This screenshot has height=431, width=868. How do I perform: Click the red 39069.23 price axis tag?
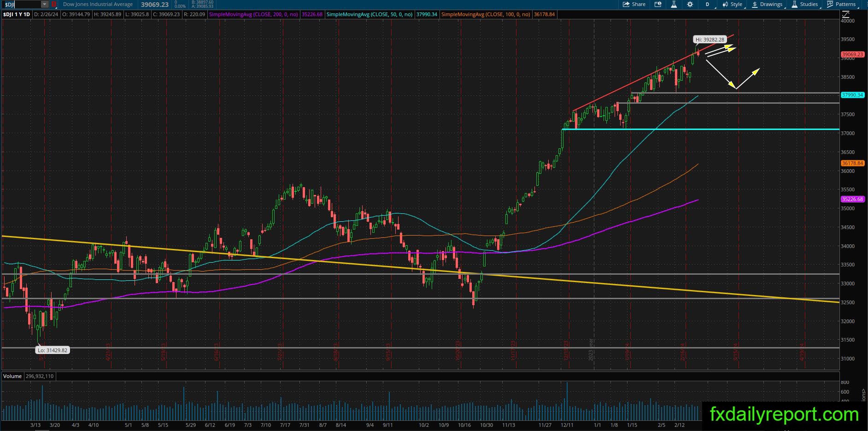coord(852,54)
